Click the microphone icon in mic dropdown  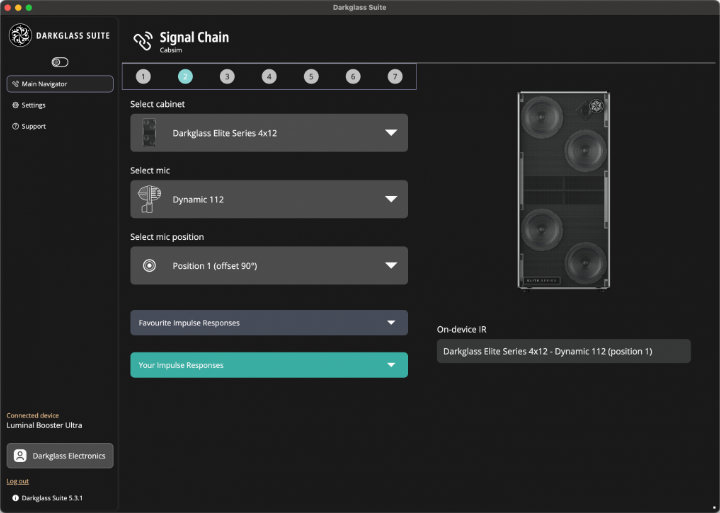(149, 199)
